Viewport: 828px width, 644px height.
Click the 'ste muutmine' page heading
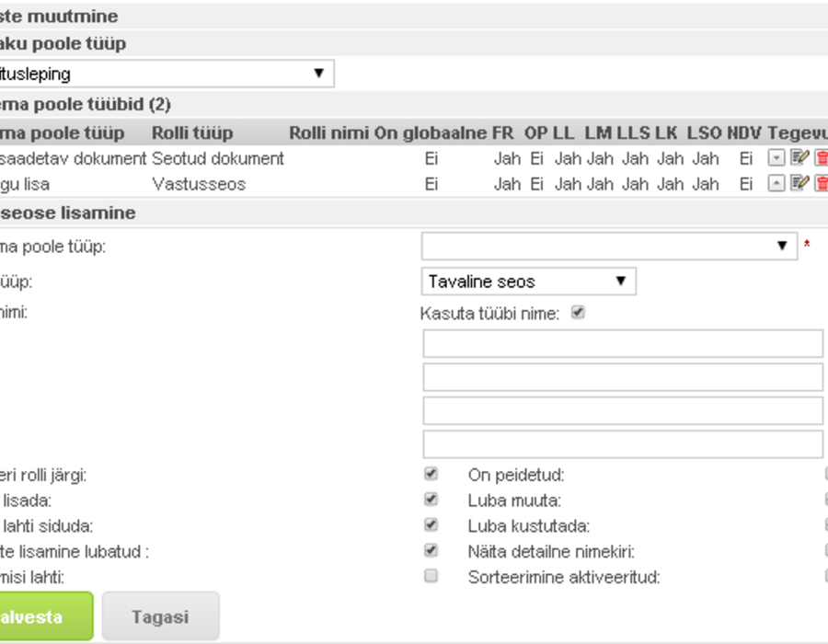pyautogui.click(x=59, y=16)
